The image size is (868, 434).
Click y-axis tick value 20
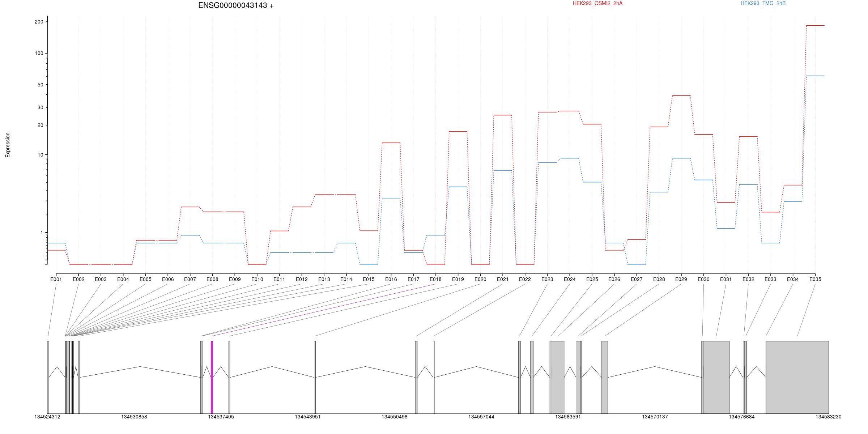[40, 125]
